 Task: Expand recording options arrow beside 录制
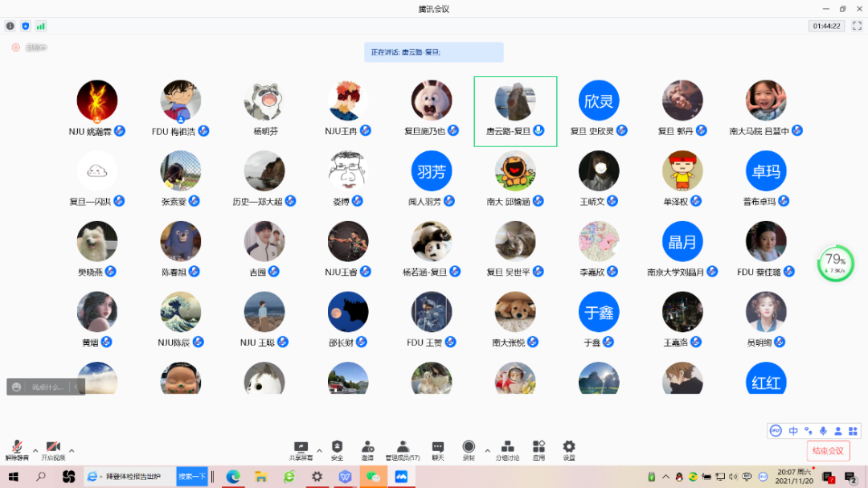pos(487,450)
